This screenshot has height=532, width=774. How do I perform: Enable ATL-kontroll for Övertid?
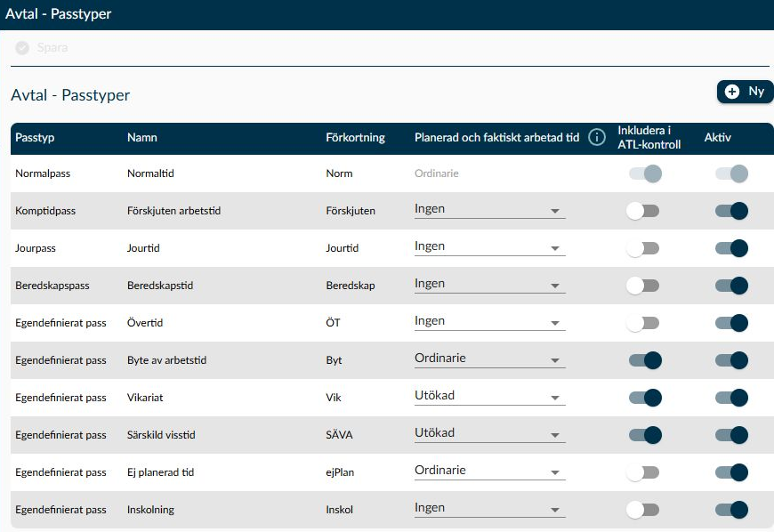point(642,323)
